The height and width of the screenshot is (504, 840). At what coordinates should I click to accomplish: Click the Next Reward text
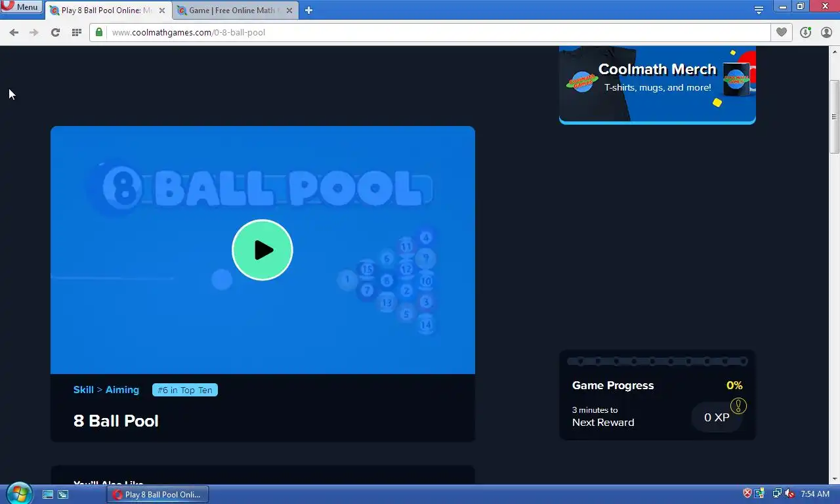pos(603,423)
